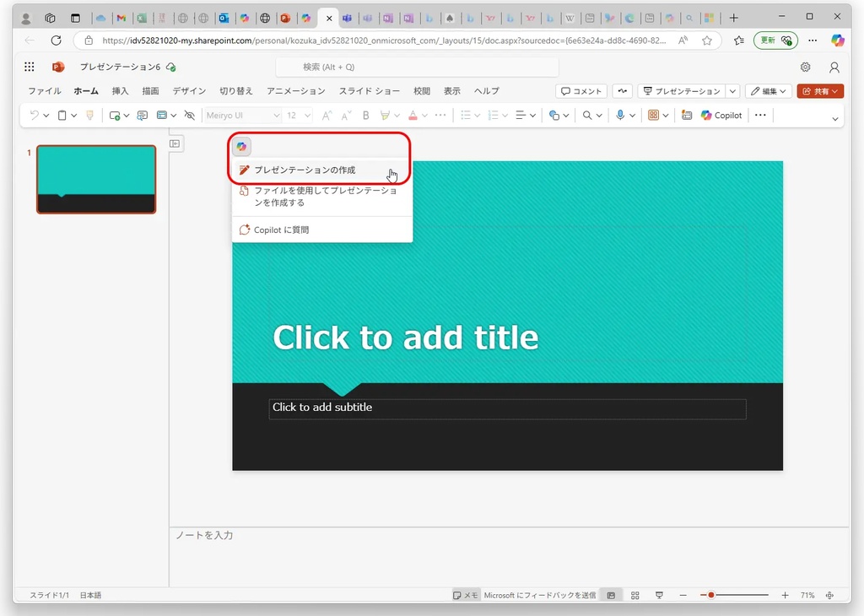The height and width of the screenshot is (616, 864).
Task: Toggle Bold formatting
Action: point(366,115)
